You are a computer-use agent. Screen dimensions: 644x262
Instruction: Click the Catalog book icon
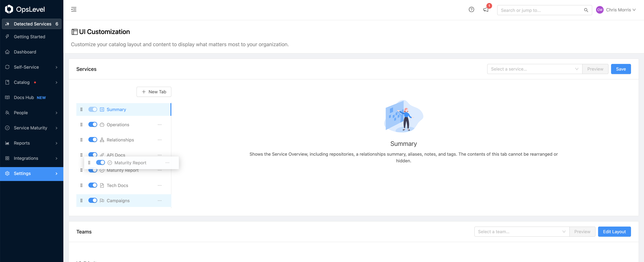(x=7, y=82)
